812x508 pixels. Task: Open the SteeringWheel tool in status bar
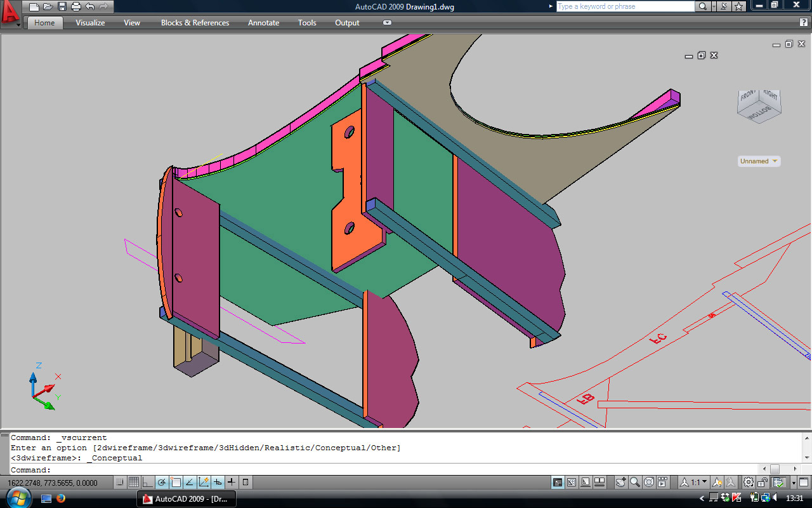649,483
